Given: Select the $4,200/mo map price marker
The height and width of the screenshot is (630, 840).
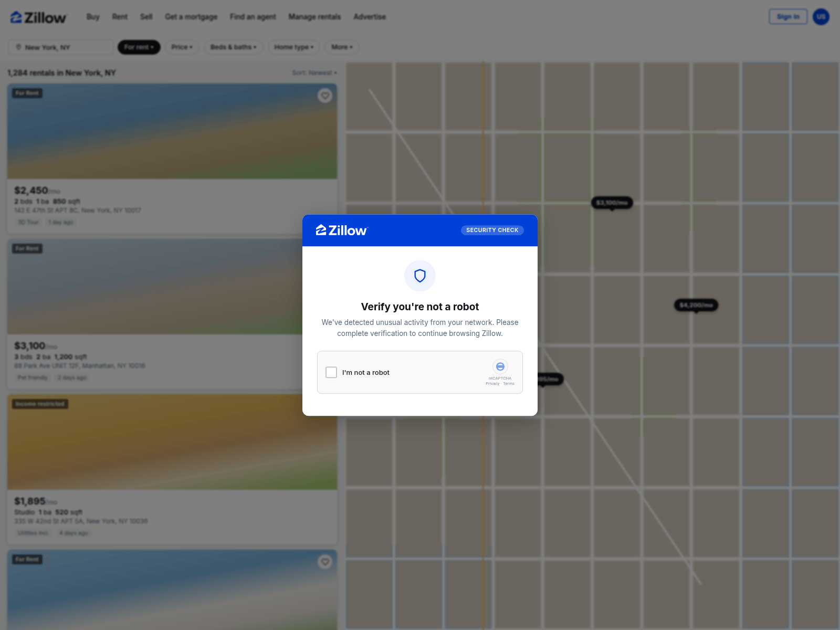Looking at the screenshot, I should [x=696, y=305].
